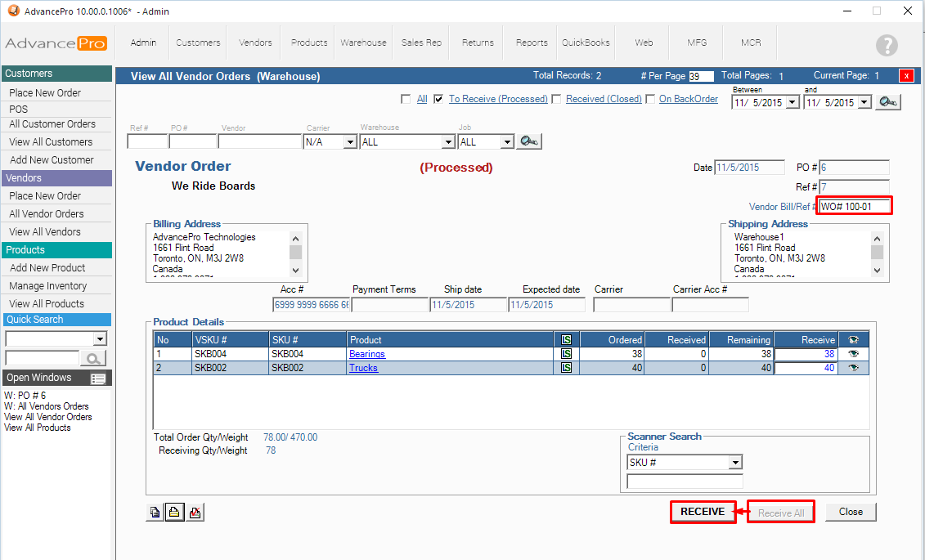Open the Warehouse filter dropdown
This screenshot has height=560, width=925.
(x=447, y=142)
